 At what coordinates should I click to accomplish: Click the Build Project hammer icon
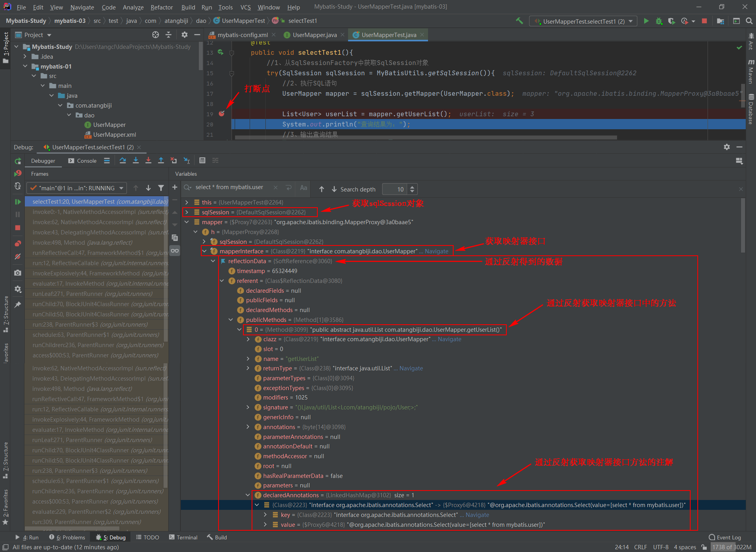(519, 21)
